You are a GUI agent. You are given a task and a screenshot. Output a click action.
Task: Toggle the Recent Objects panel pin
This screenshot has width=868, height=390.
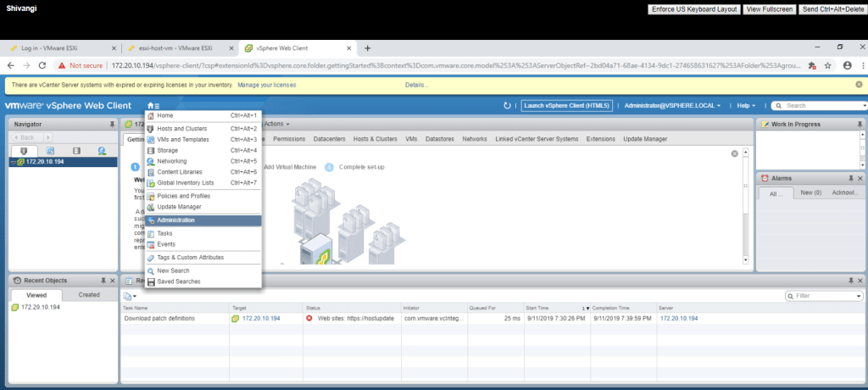(103, 281)
